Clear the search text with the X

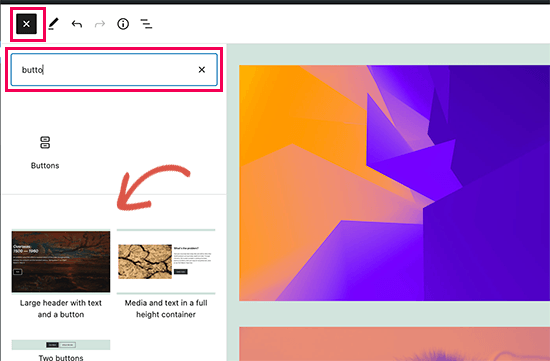point(202,69)
